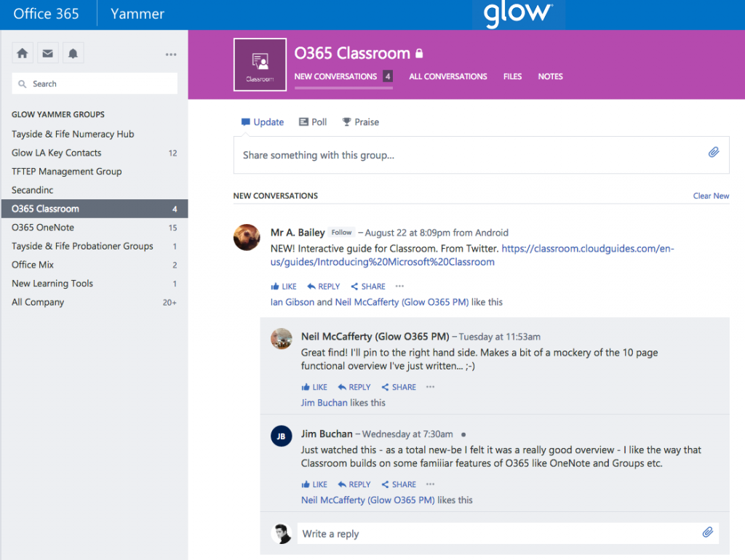Click the Office 365 header link

(x=46, y=14)
